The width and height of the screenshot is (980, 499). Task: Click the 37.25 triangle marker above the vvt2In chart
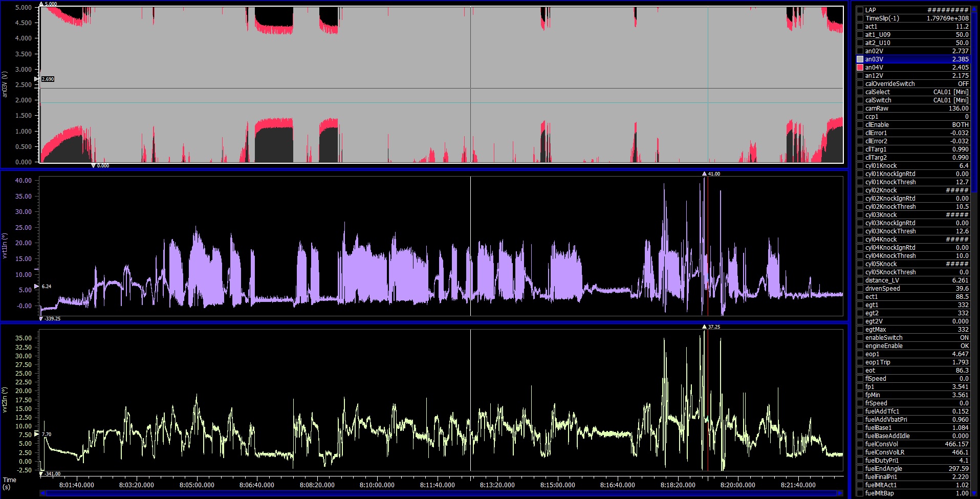coord(704,327)
